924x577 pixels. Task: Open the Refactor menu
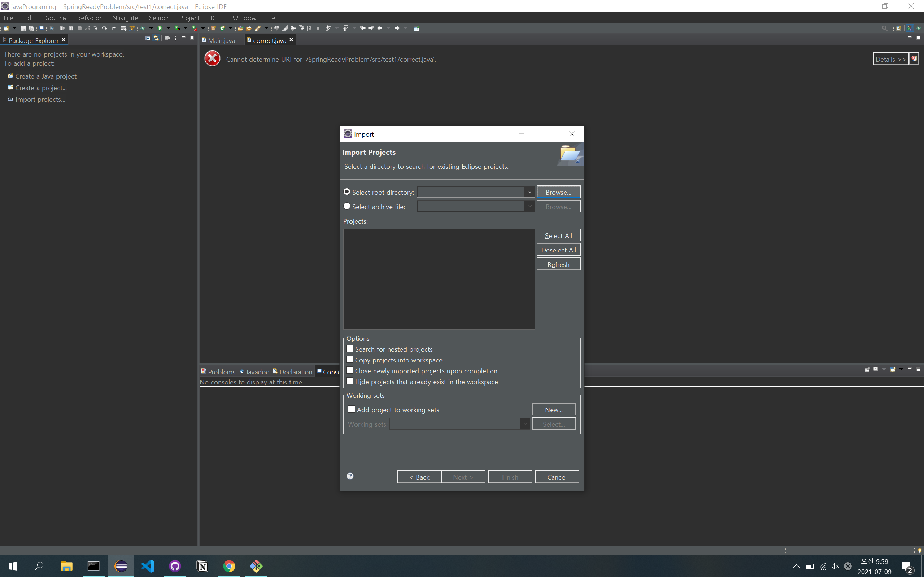point(89,18)
